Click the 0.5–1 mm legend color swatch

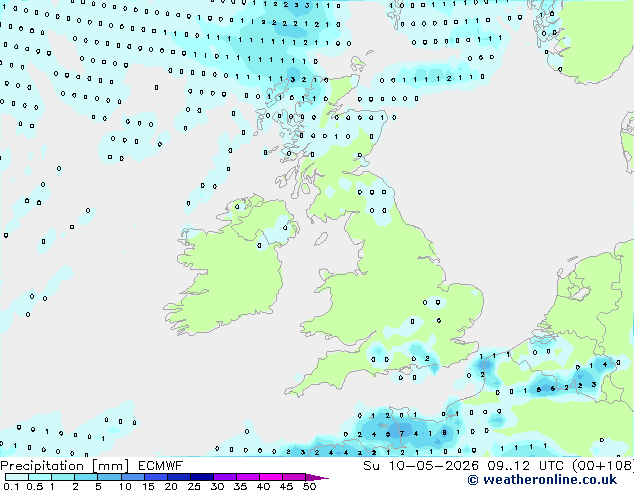pos(40,477)
